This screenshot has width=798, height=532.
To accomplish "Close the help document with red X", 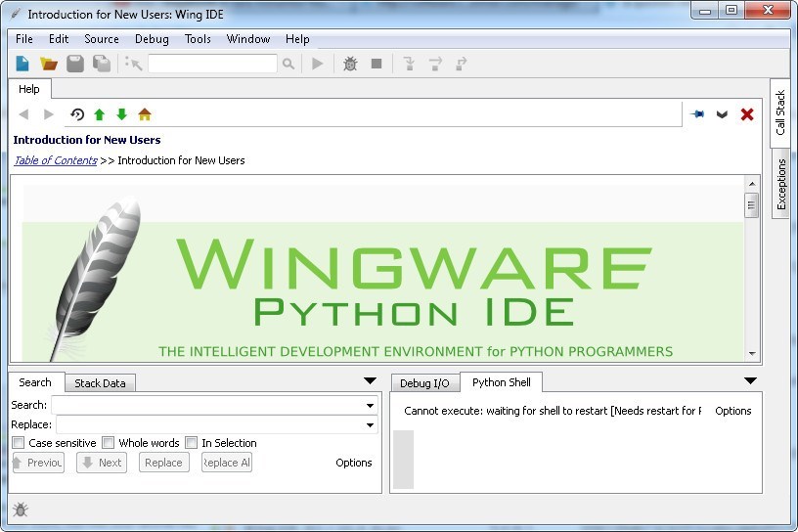I will [x=747, y=114].
